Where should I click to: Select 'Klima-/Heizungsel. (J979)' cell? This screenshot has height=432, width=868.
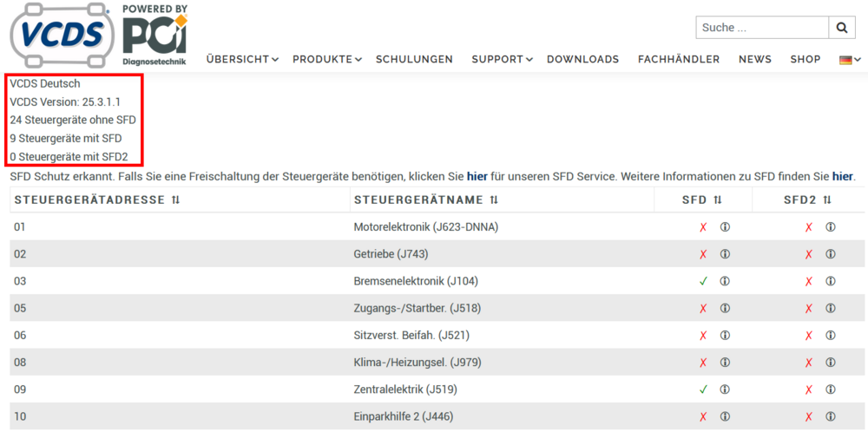pos(417,363)
